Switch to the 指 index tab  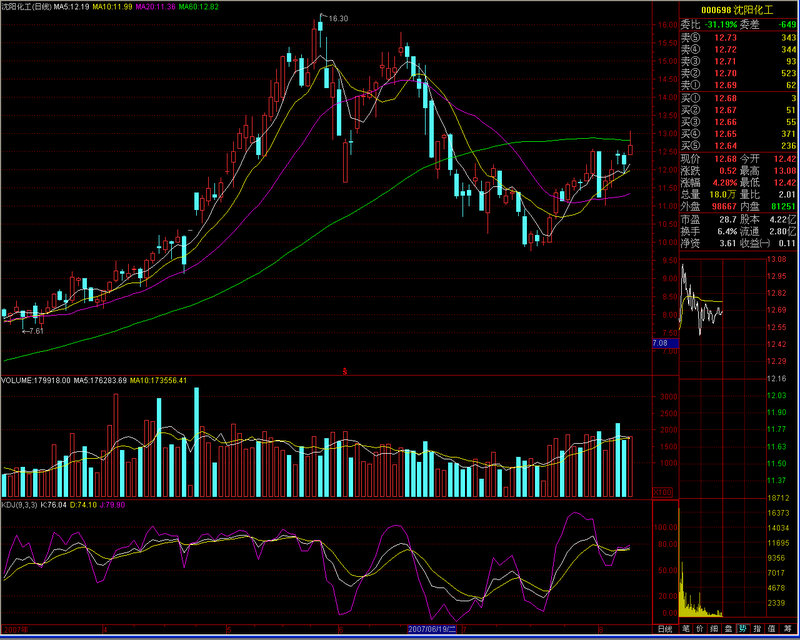pos(756,629)
